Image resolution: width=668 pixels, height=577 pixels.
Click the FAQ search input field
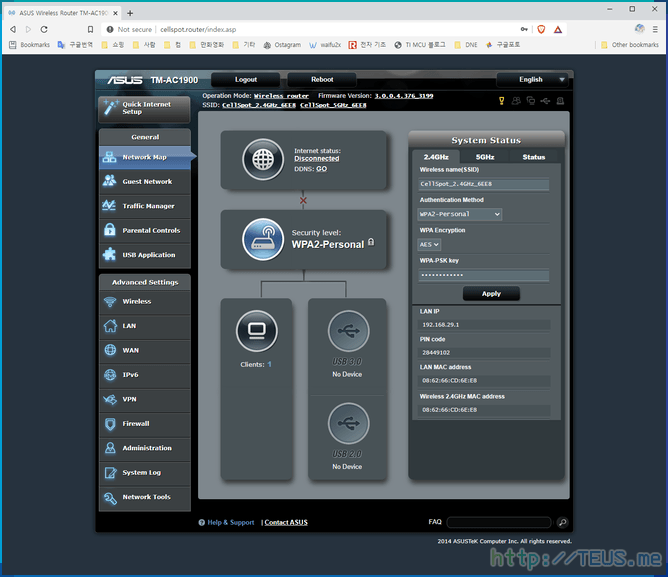click(x=499, y=522)
